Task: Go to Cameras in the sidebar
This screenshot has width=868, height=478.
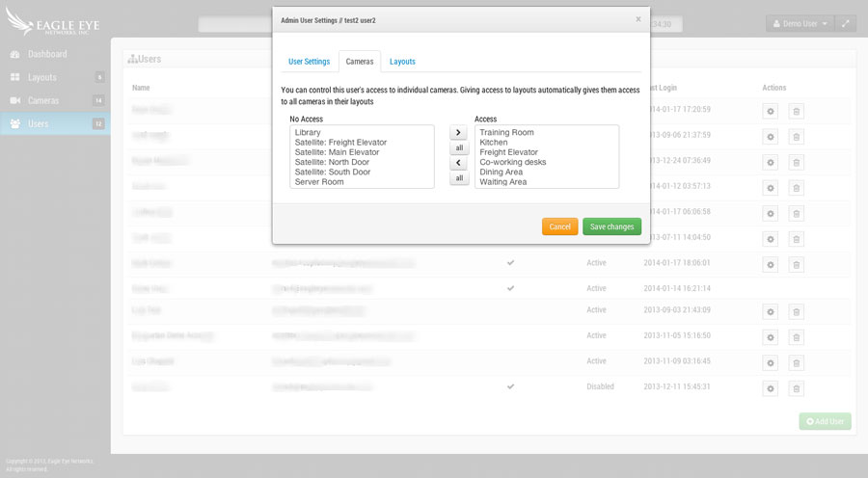Action: (42, 100)
